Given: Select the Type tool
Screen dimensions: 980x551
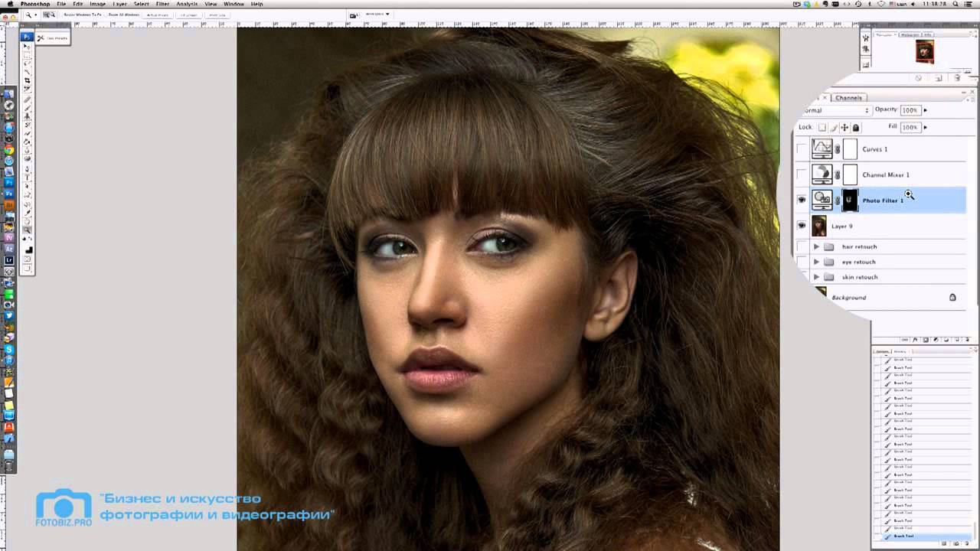Looking at the screenshot, I should (28, 177).
